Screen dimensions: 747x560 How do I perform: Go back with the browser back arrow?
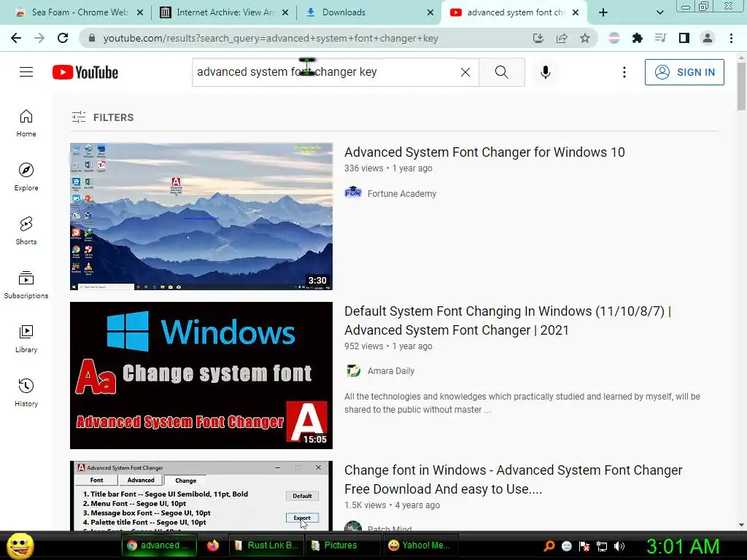tap(16, 38)
